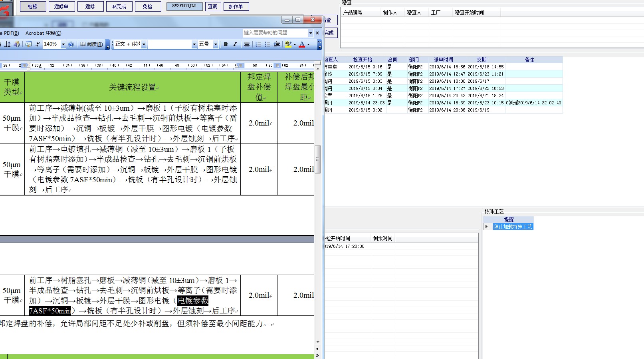
Task: Click the Word vertical scrollbar thumb
Action: click(318, 159)
